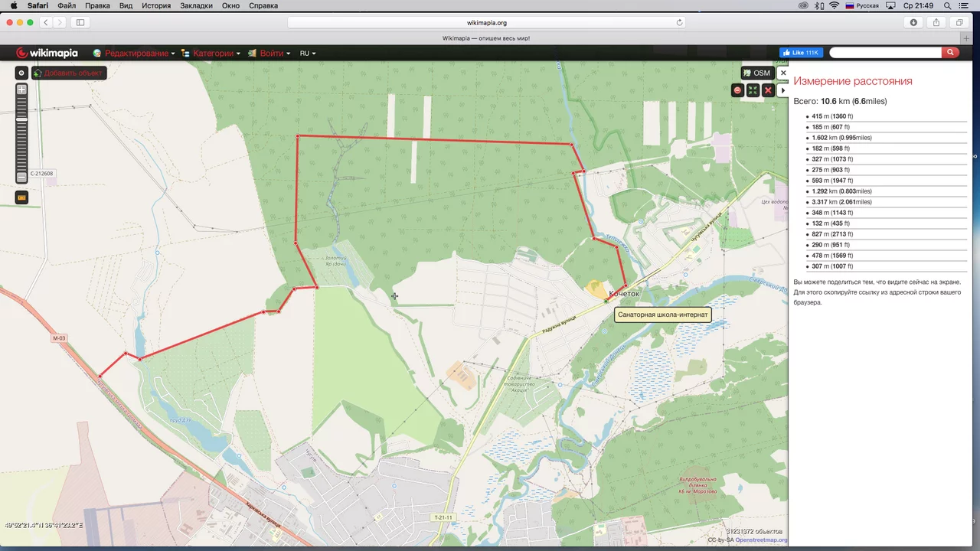Click the wikimapia.org address bar

coord(487,22)
